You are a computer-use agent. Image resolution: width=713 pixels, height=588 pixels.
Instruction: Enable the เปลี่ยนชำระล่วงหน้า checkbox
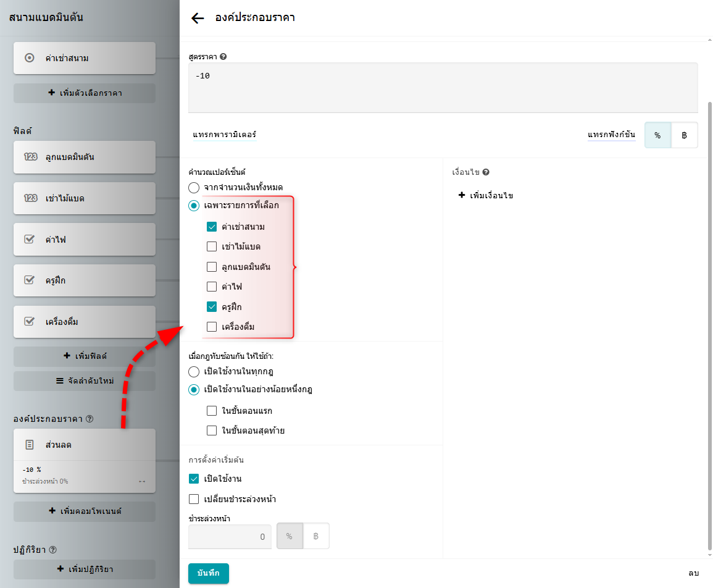[x=194, y=499]
